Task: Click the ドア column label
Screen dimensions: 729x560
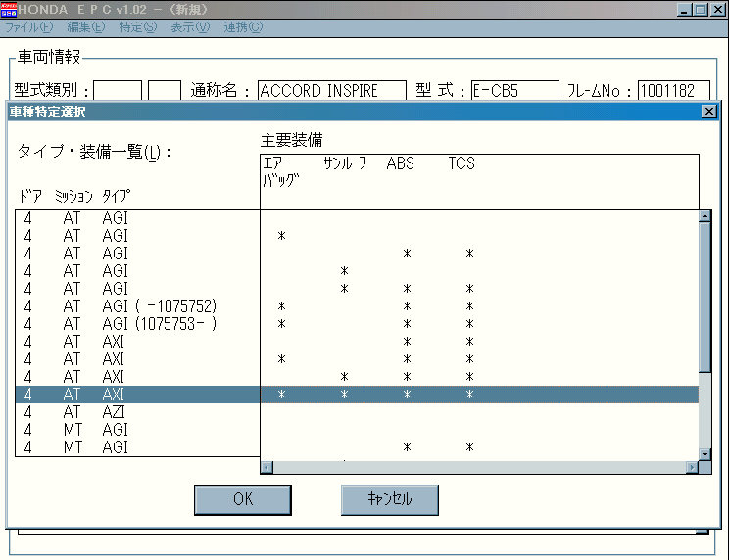Action: pos(30,197)
